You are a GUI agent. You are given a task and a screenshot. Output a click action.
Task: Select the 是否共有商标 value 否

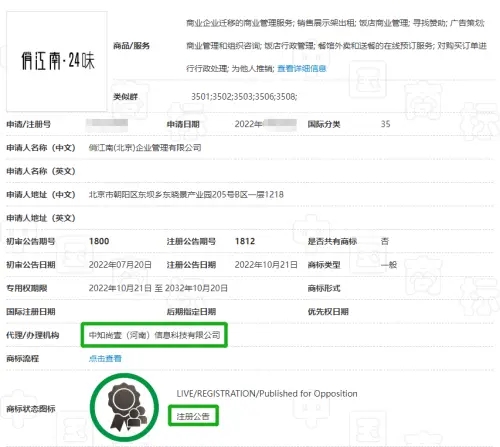point(385,241)
